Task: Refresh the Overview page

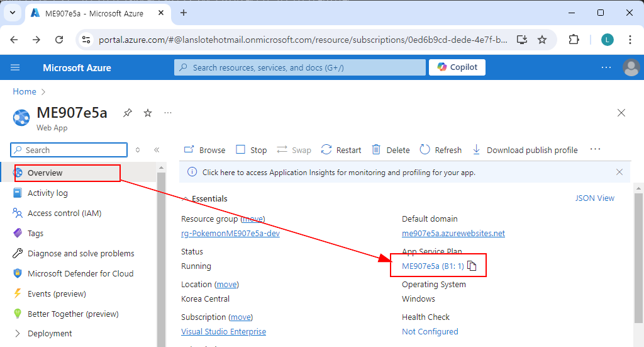Action: point(441,150)
